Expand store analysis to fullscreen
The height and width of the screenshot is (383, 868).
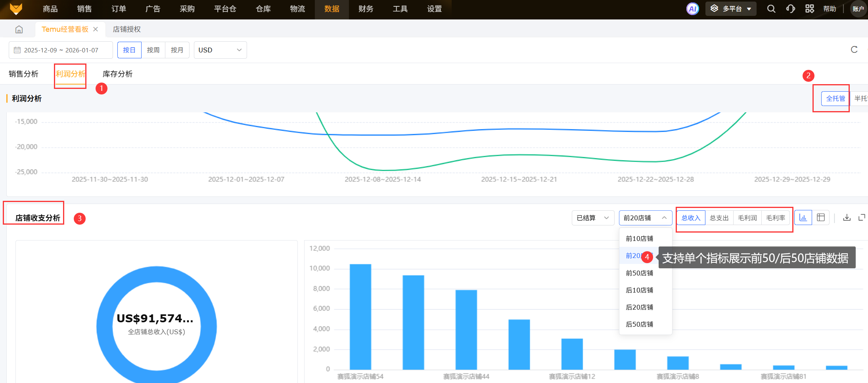coord(862,217)
